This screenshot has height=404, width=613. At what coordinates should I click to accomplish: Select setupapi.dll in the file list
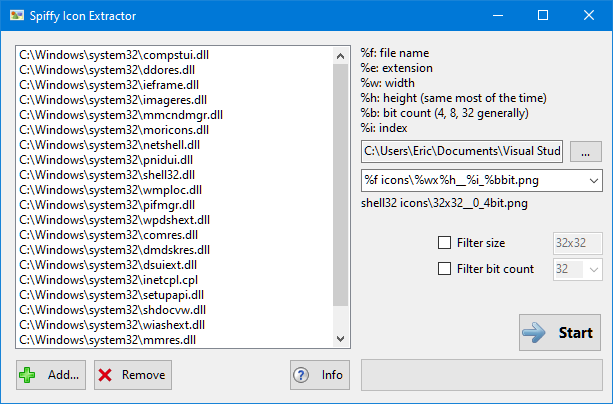pos(112,295)
